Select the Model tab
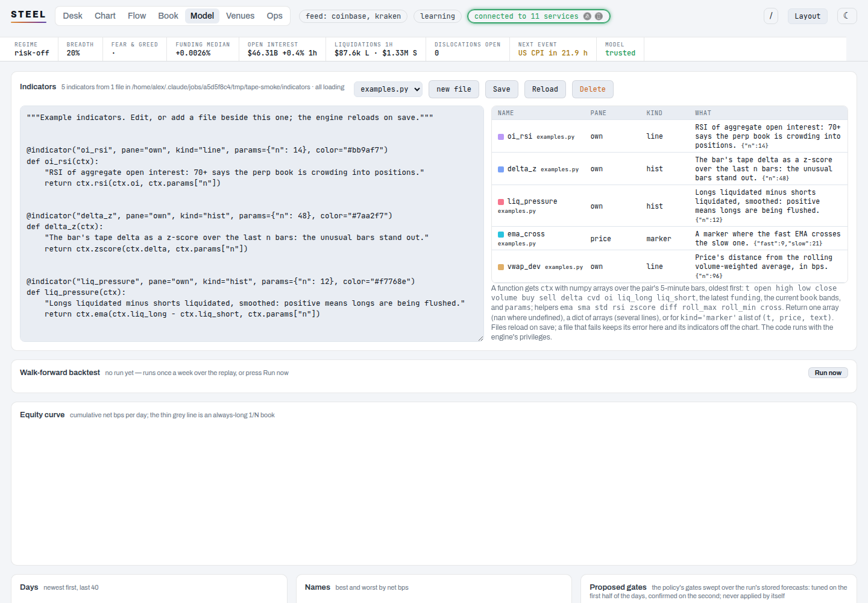The image size is (868, 603). click(203, 16)
